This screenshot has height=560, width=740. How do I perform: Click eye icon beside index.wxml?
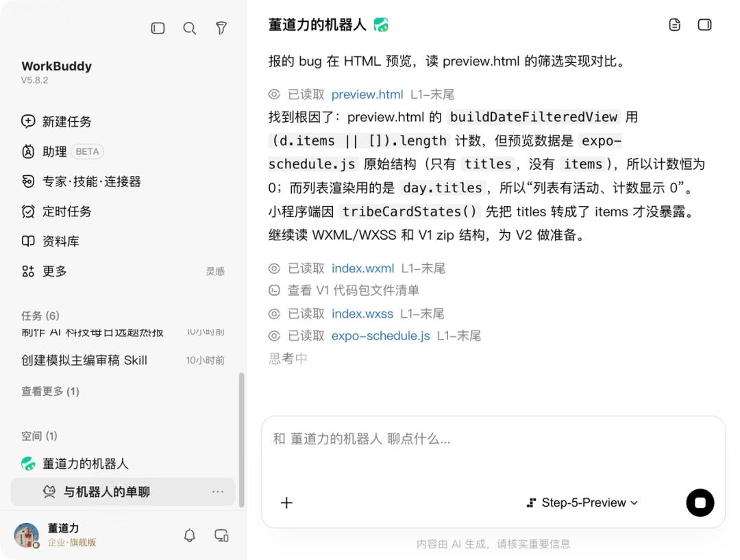(274, 268)
